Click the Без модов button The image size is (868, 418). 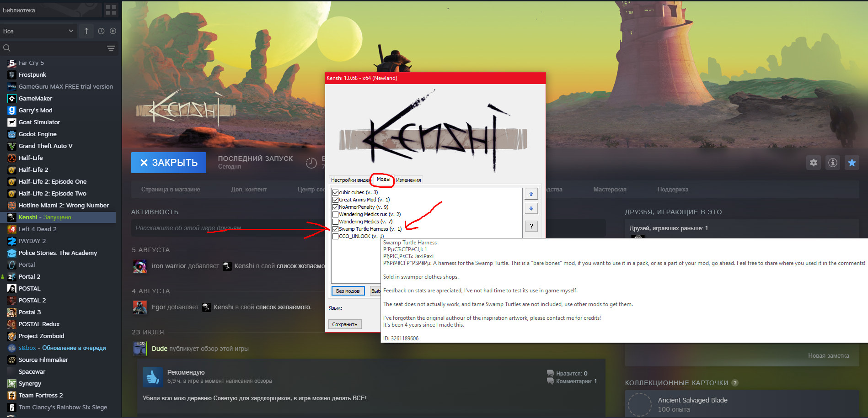(x=348, y=291)
